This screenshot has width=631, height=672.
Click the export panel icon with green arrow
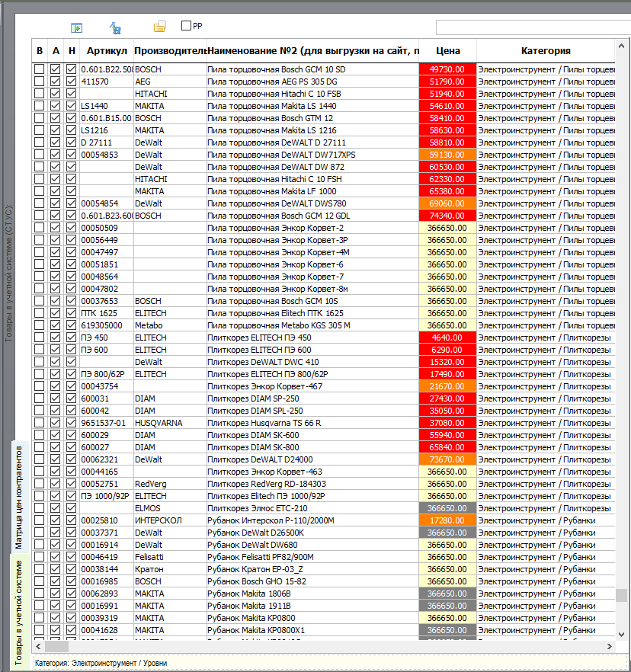[76, 28]
